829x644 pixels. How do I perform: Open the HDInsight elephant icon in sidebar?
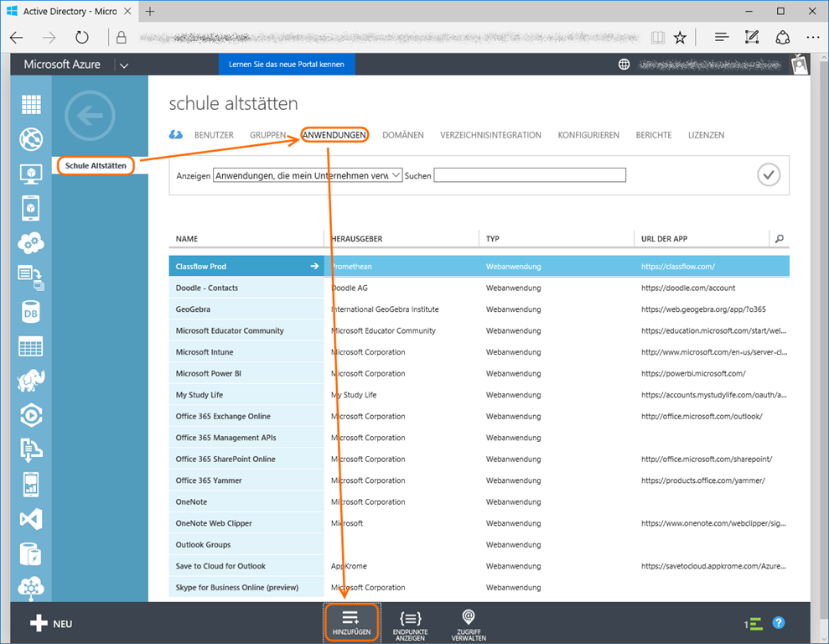coord(31,381)
